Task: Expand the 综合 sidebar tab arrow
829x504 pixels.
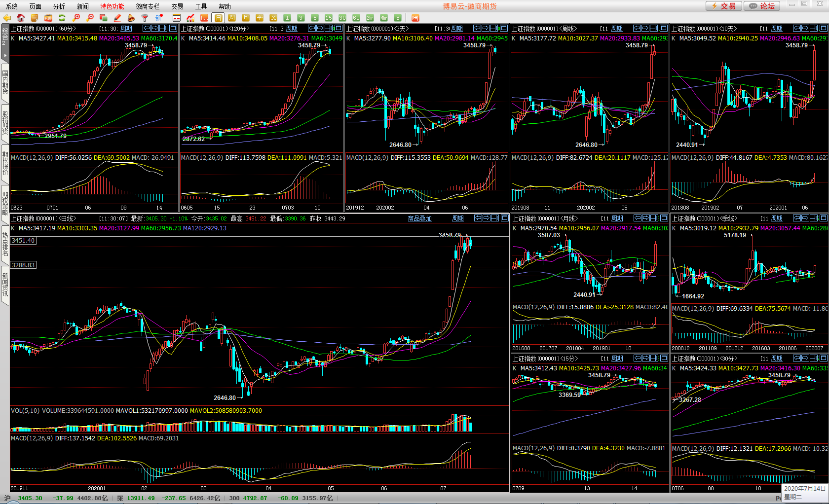Action: (5, 55)
